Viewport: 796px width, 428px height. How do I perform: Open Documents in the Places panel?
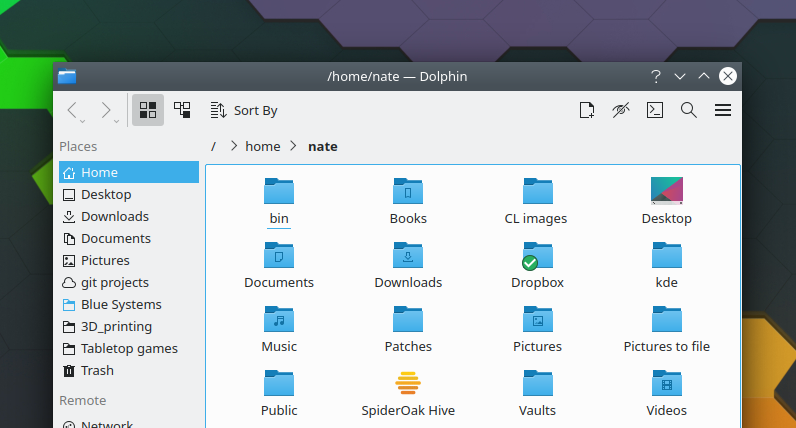(129, 238)
